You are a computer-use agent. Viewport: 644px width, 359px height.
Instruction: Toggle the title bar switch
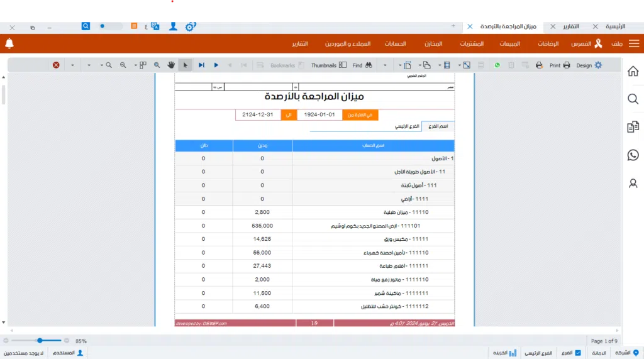point(111,26)
